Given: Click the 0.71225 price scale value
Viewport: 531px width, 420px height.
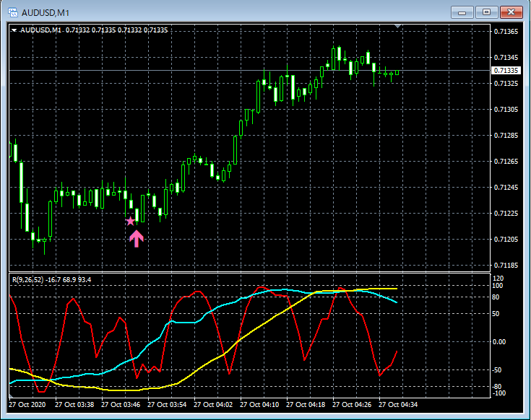Looking at the screenshot, I should click(506, 213).
